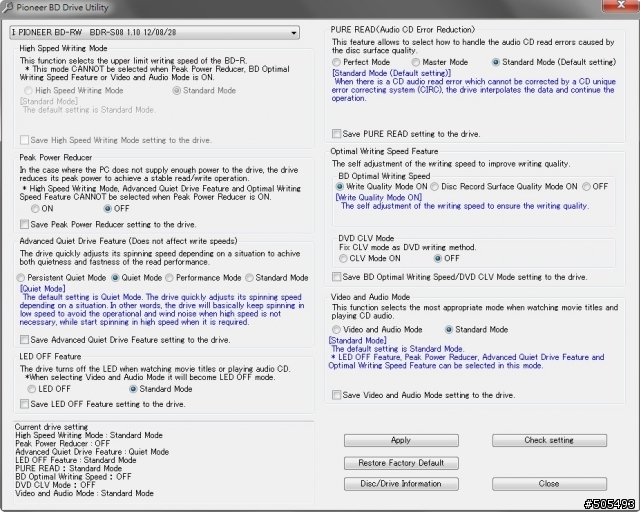Select the LED OFF option
Screen dimensions: 640x512
coord(31,389)
